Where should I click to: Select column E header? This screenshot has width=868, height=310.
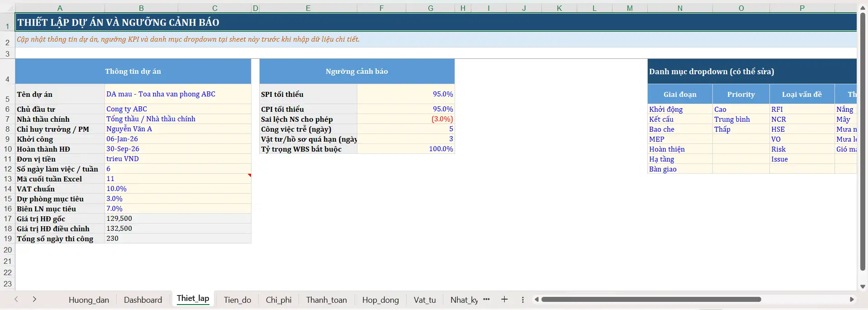coord(308,8)
